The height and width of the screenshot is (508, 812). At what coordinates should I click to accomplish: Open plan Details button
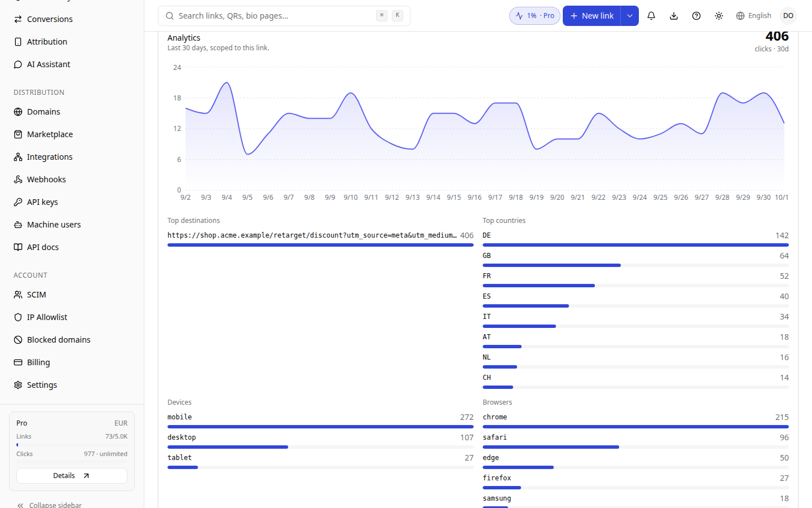pos(72,476)
